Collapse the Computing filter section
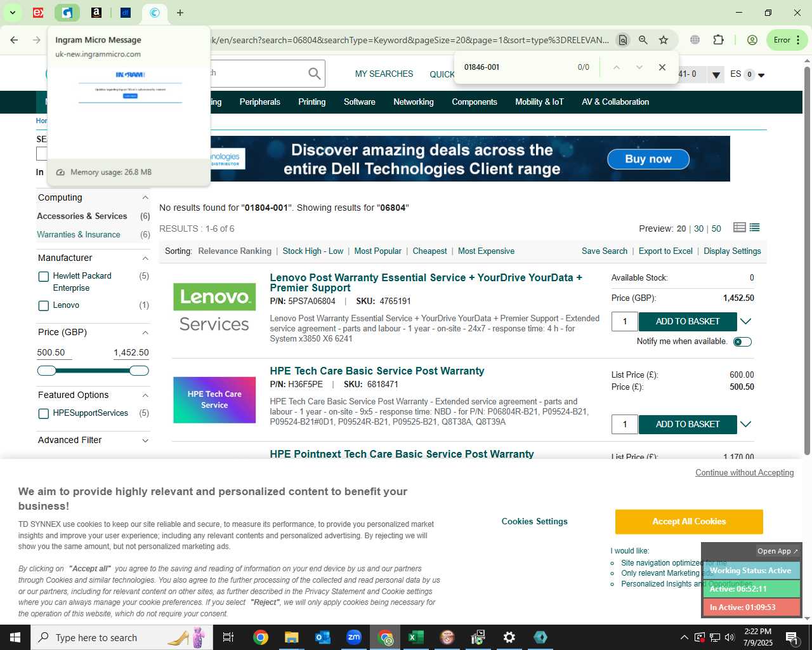This screenshot has width=812, height=650. click(x=145, y=198)
